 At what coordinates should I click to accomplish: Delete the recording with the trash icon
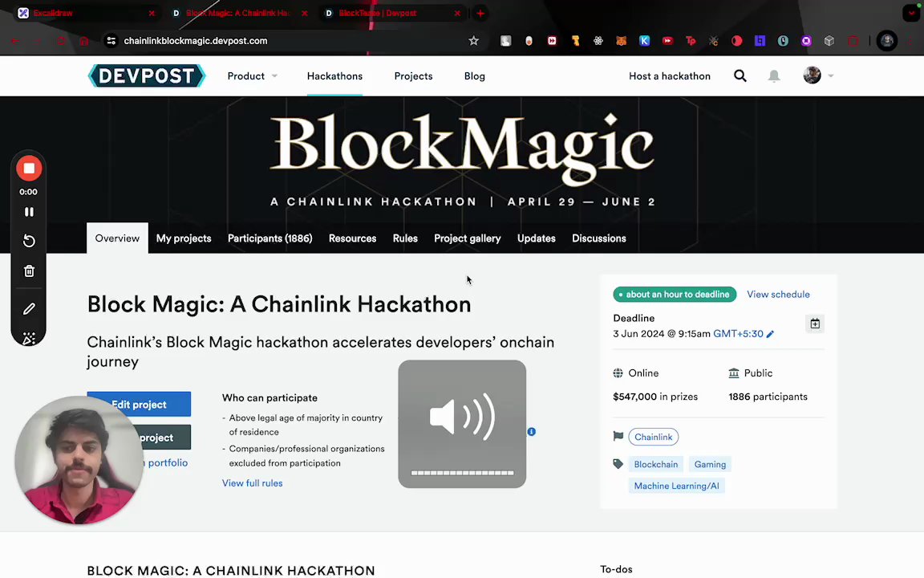[29, 271]
